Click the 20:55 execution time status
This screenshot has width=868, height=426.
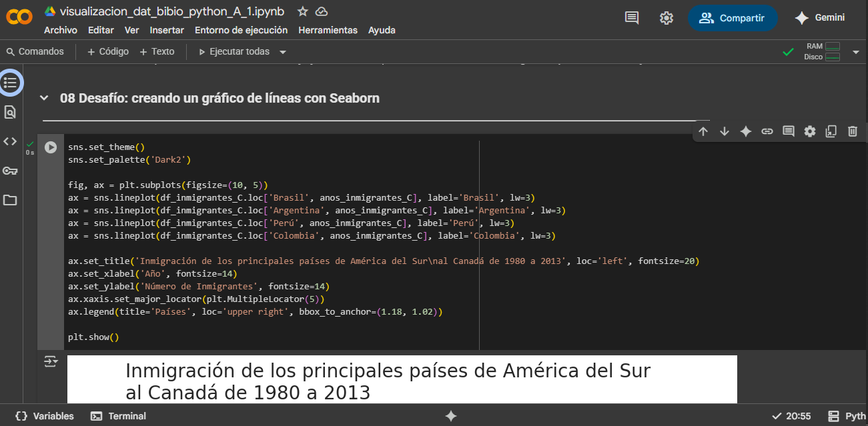791,416
